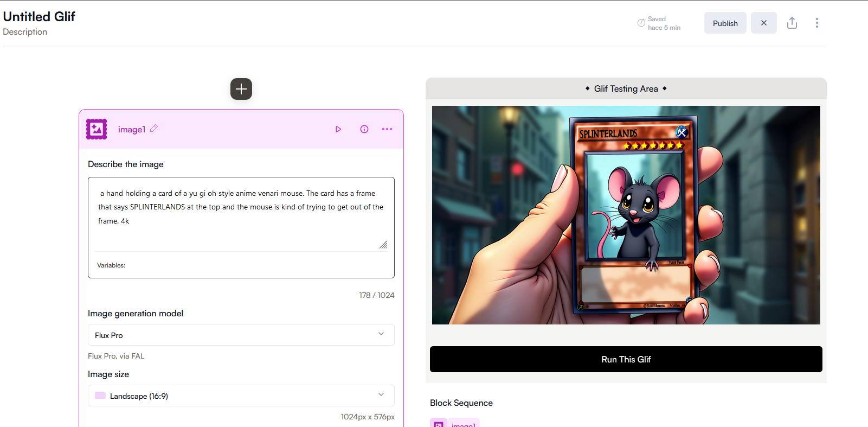Screen dimensions: 868x427
Task: Click the Saved status clock icon
Action: [x=641, y=23]
